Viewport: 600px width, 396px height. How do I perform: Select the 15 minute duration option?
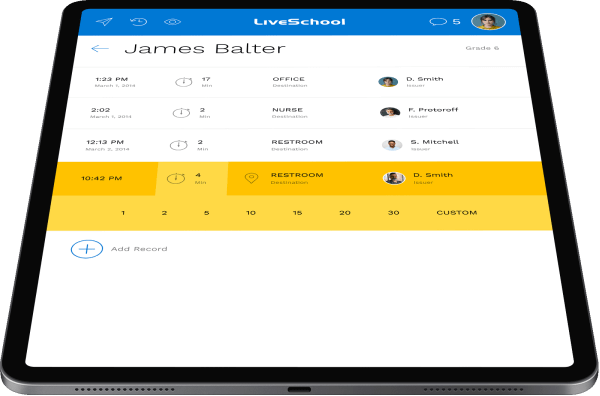pyautogui.click(x=297, y=213)
